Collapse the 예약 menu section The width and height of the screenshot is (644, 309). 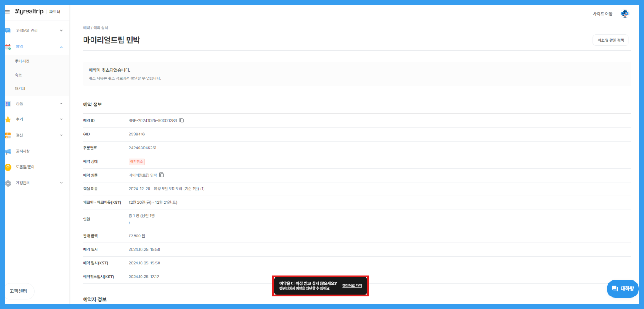pos(61,47)
